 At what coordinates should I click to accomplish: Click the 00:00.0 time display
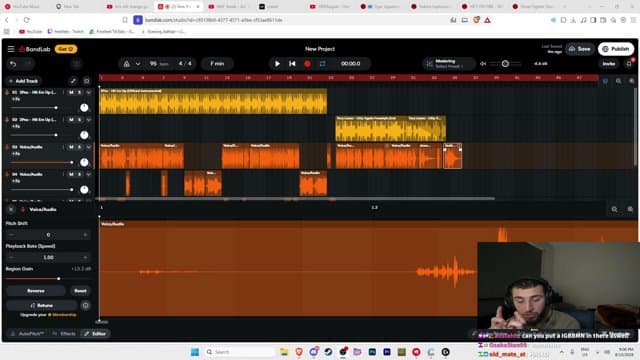(351, 64)
